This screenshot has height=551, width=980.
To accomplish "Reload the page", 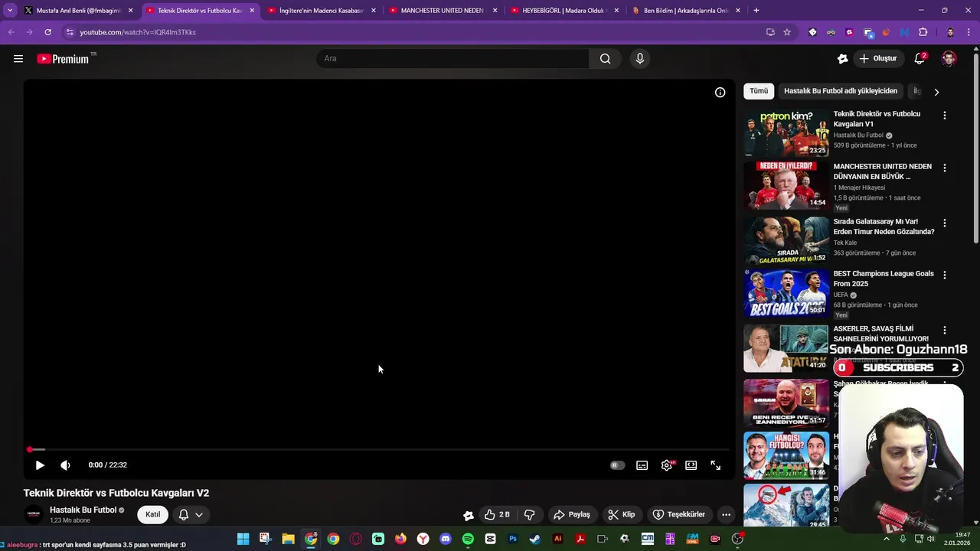I will 47,32.
